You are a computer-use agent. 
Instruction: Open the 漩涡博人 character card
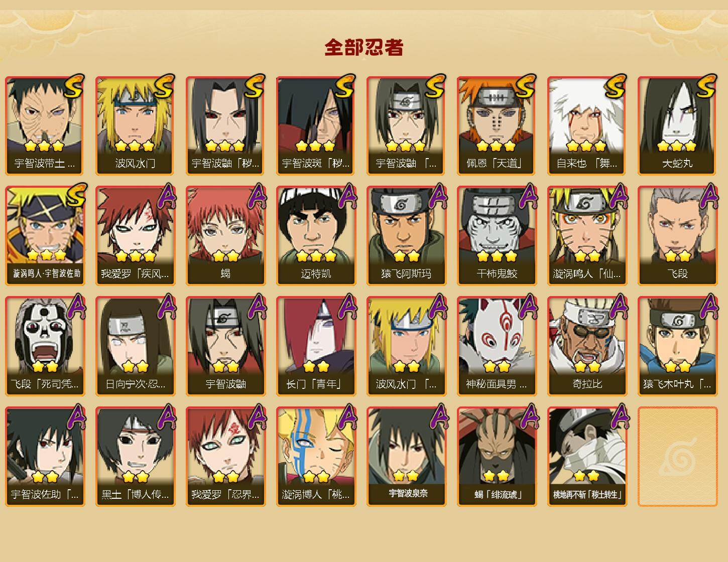click(x=316, y=457)
